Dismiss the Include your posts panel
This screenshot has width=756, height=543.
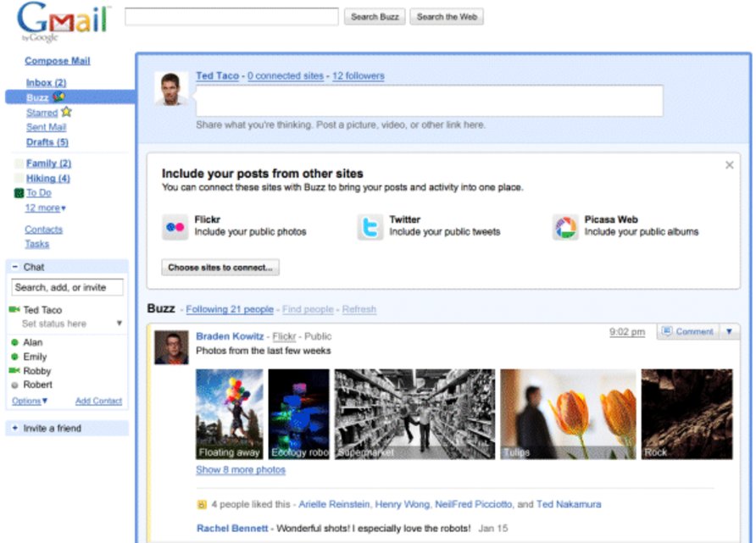pos(729,165)
